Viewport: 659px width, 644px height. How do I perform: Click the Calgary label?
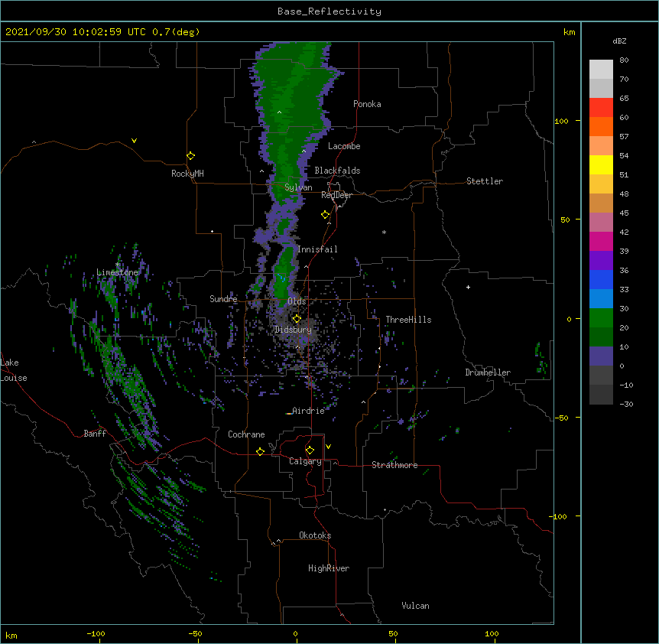[305, 461]
